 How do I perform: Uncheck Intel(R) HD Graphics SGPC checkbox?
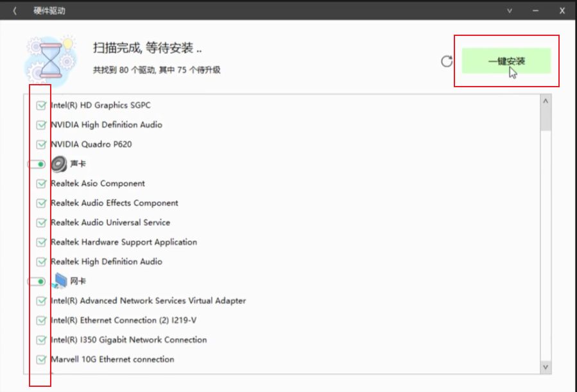coord(42,105)
